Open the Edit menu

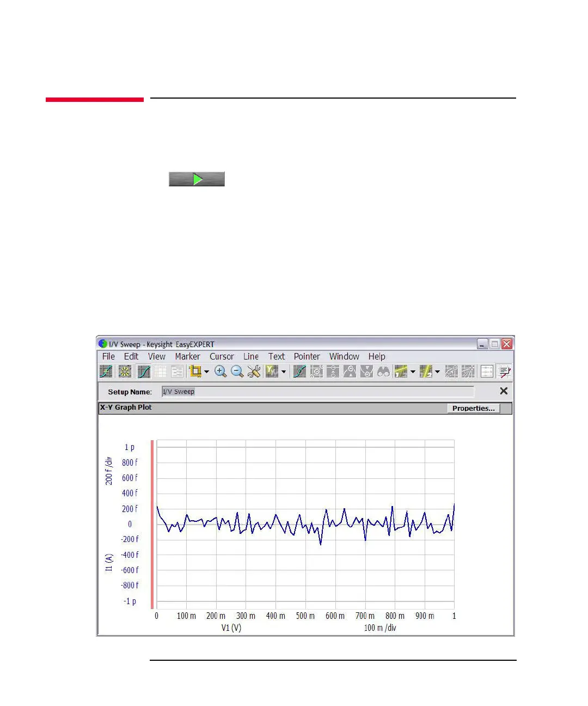[131, 356]
